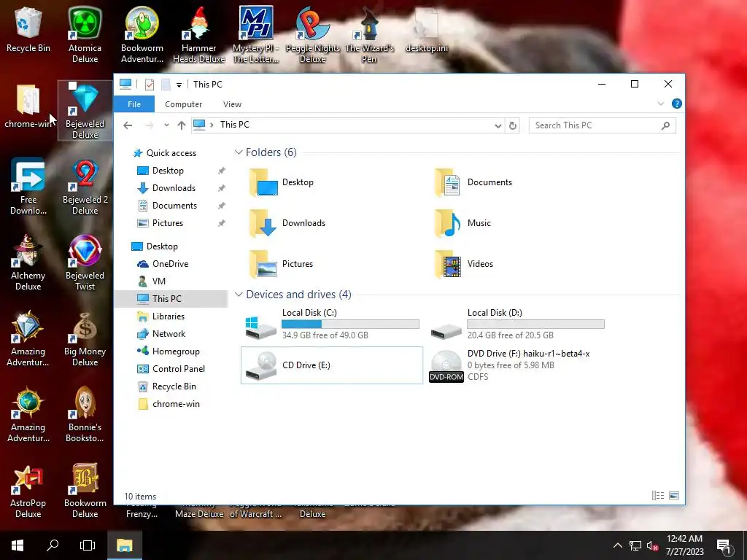Select the Local Disk (D:) drive
This screenshot has width=747, height=560.
click(x=517, y=324)
